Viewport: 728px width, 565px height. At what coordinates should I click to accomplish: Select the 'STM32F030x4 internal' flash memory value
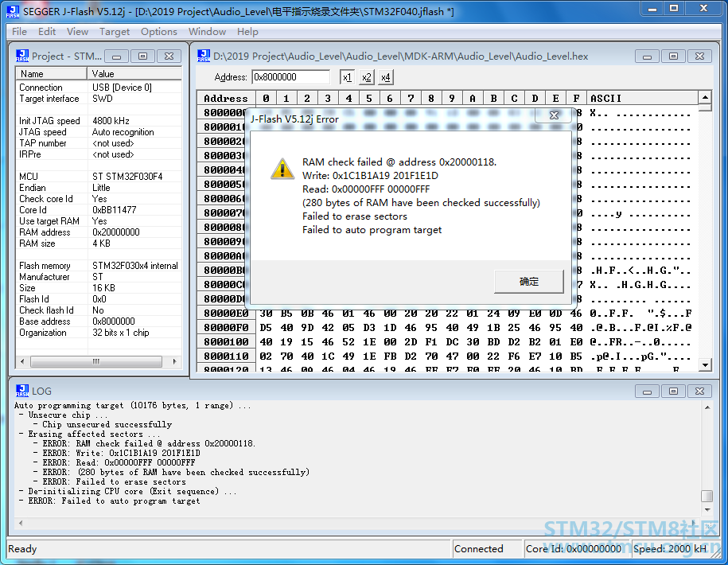click(x=135, y=266)
